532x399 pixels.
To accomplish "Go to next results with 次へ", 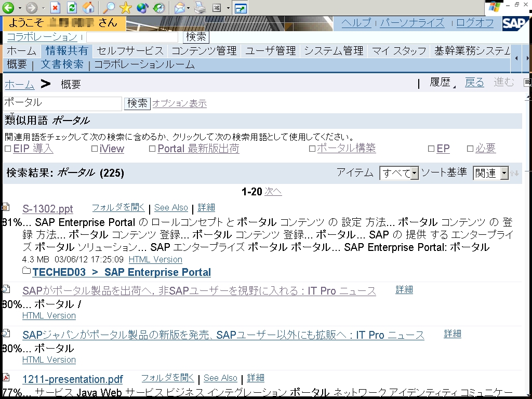I will click(x=273, y=191).
